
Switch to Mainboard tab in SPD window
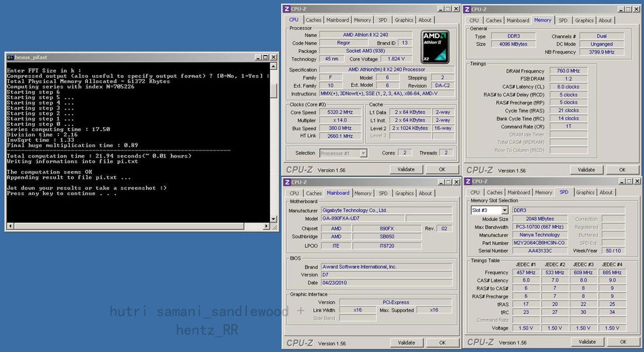click(519, 192)
